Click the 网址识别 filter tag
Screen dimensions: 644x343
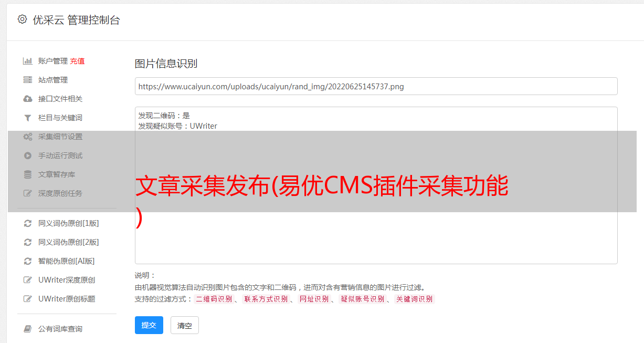pos(314,299)
